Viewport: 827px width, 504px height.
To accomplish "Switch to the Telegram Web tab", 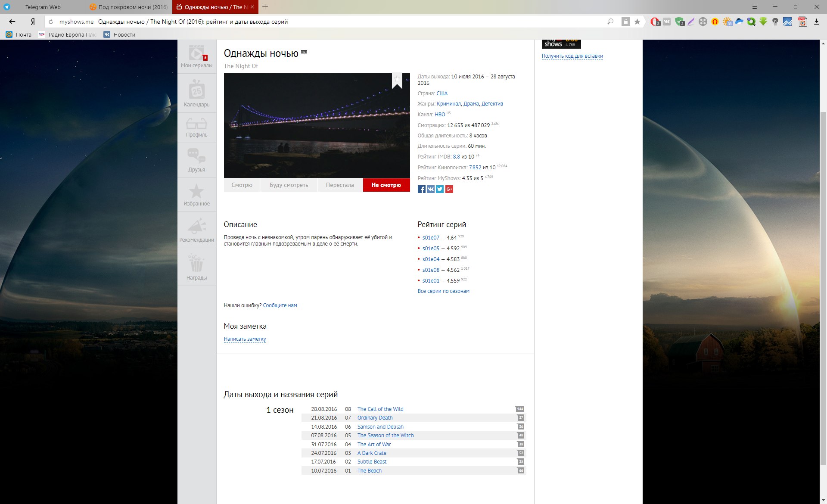I will 43,7.
